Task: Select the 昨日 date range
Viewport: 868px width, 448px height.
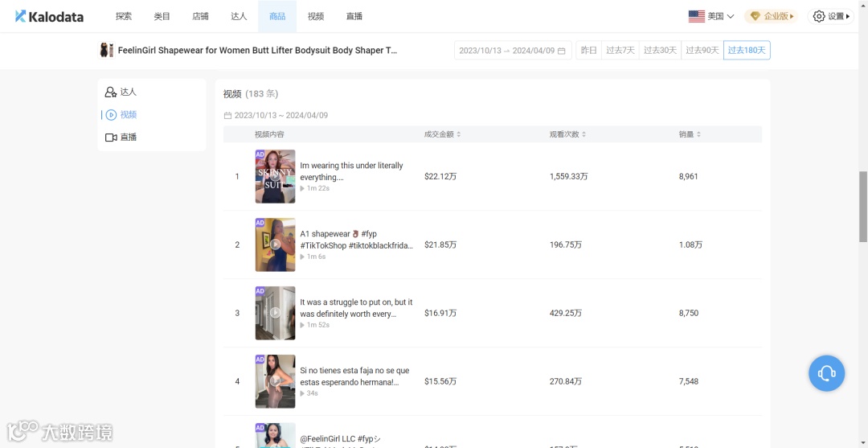Action: click(588, 51)
